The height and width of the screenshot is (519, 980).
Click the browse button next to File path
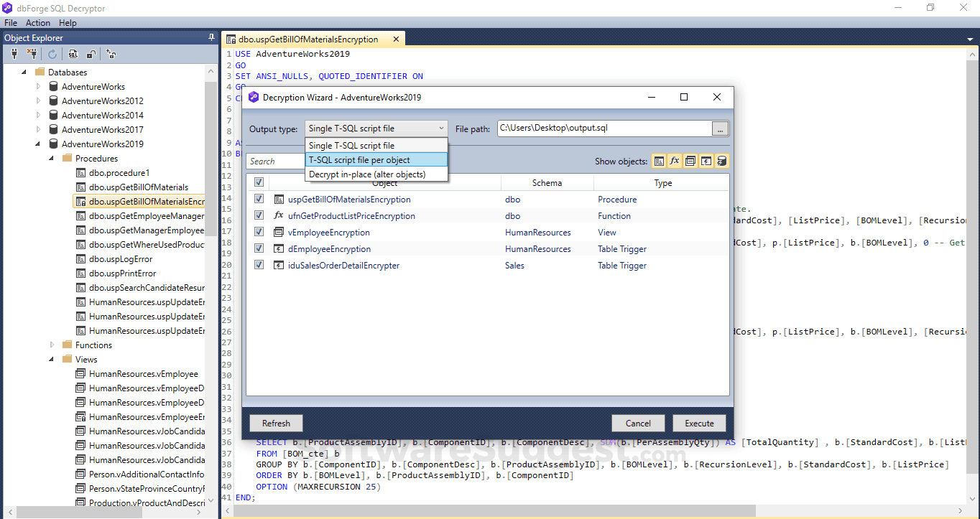pos(720,128)
